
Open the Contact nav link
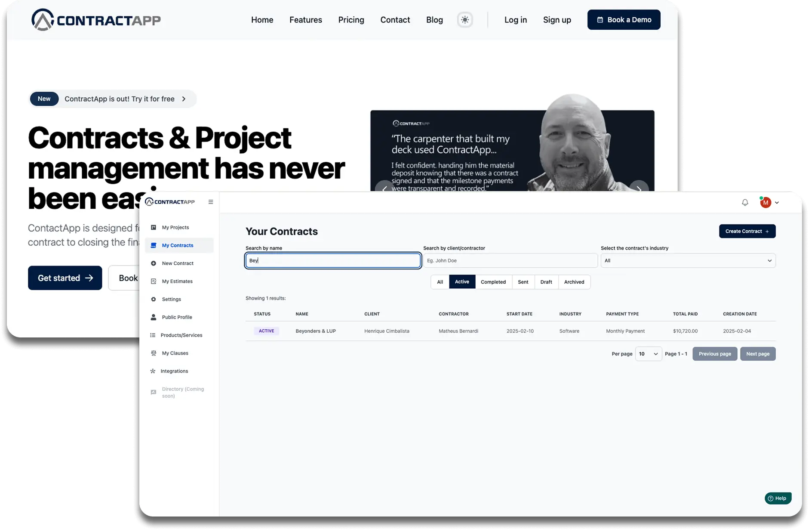click(395, 20)
